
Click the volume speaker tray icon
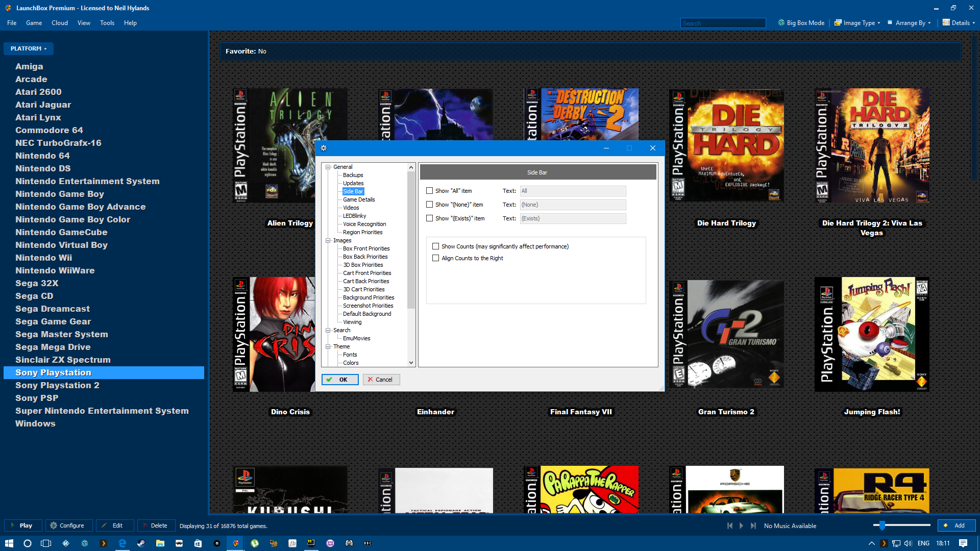click(x=908, y=543)
